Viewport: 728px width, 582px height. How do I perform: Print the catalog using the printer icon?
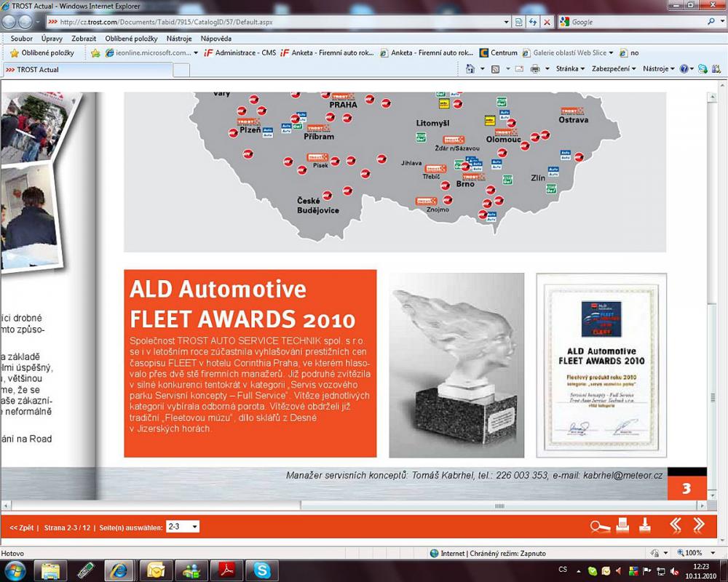[x=622, y=525]
